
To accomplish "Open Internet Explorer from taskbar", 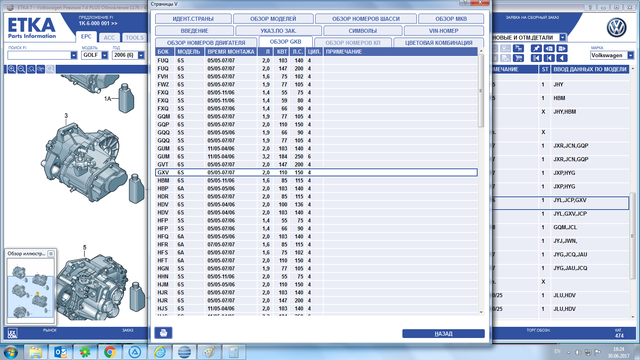I will point(160,352).
